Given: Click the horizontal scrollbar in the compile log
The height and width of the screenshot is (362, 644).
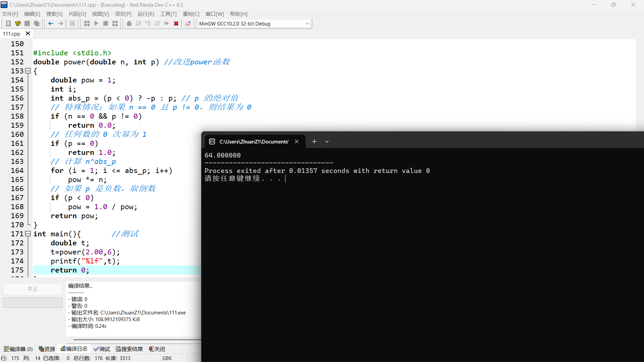Looking at the screenshot, I should pyautogui.click(x=134, y=340).
